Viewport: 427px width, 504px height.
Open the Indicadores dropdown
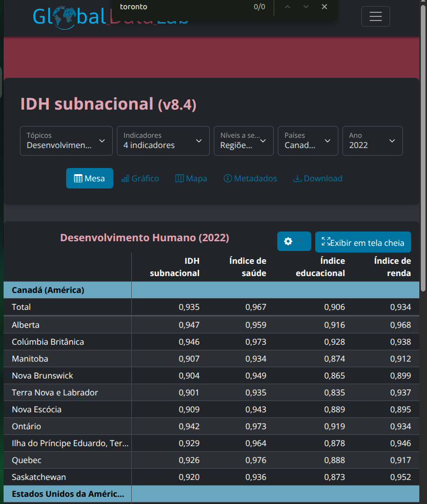pos(163,141)
